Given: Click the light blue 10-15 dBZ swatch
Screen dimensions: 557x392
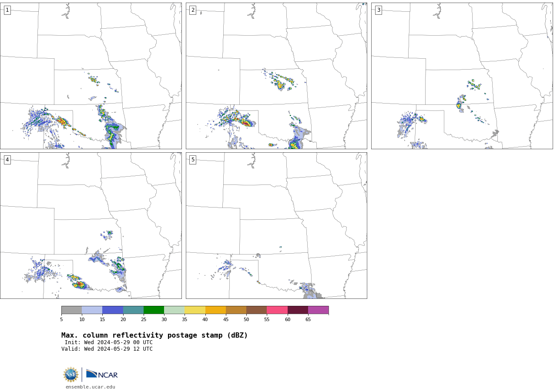Looking at the screenshot, I should pyautogui.click(x=92, y=310).
